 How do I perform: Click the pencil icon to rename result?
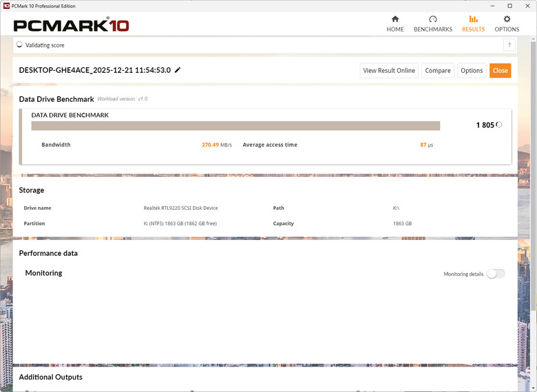point(178,70)
